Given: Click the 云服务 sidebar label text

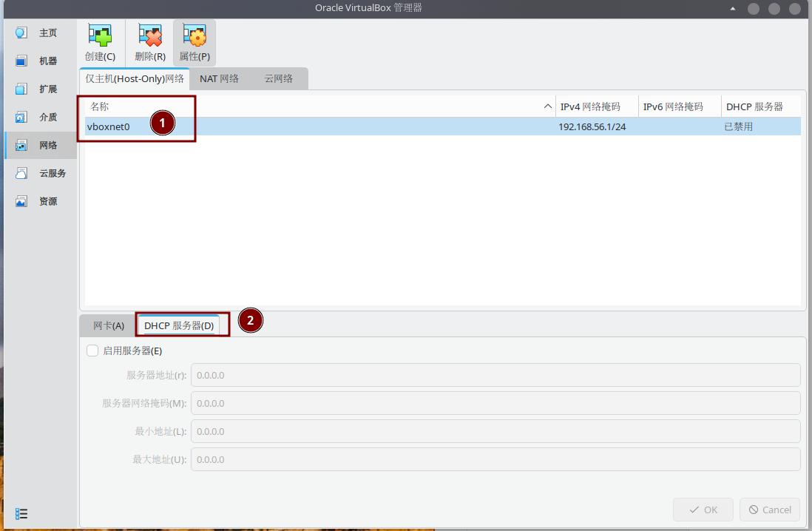Looking at the screenshot, I should click(x=53, y=173).
